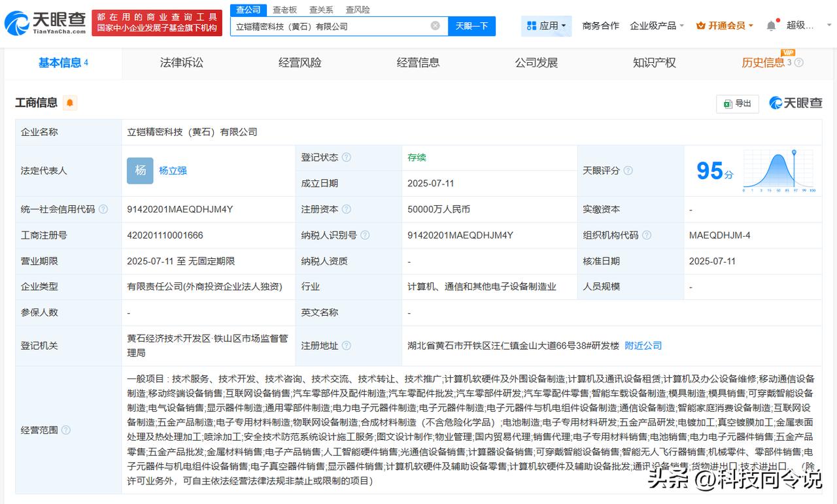Viewport: 837px width, 504px height.
Task: Click the 应用 grid icon
Action: pyautogui.click(x=532, y=25)
